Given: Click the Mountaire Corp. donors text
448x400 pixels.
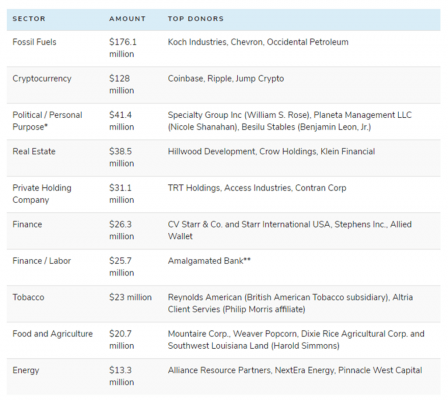Looking at the screenshot, I should point(296,340).
